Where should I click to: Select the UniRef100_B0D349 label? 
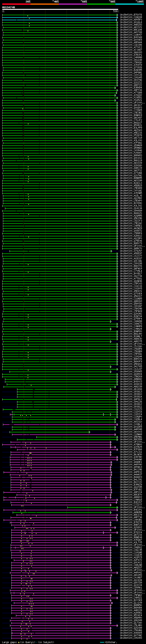(x=131, y=37)
